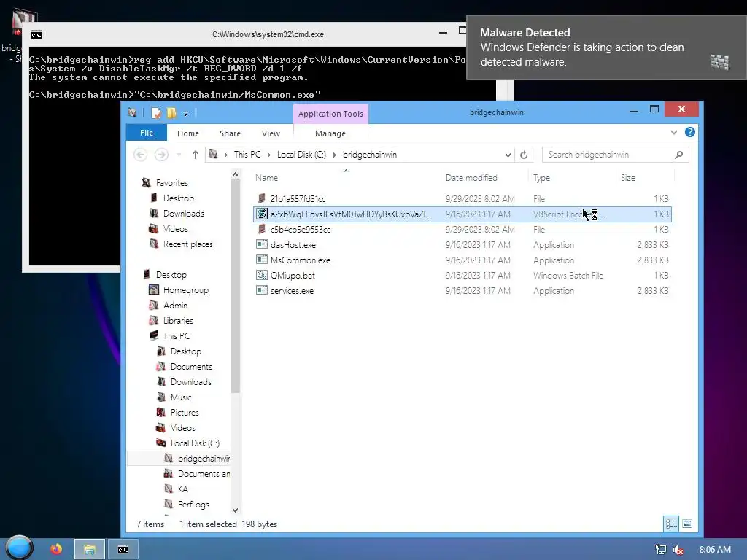Go up one folder level

point(195,155)
